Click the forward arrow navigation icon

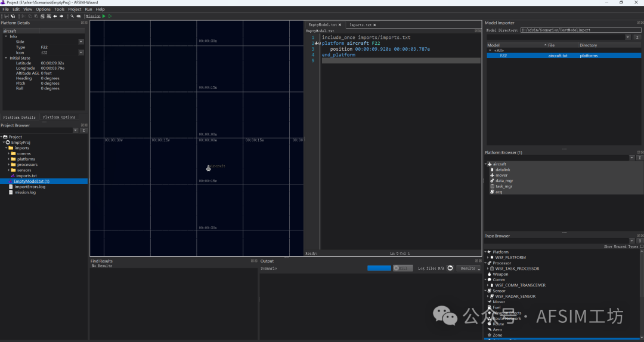click(x=61, y=16)
